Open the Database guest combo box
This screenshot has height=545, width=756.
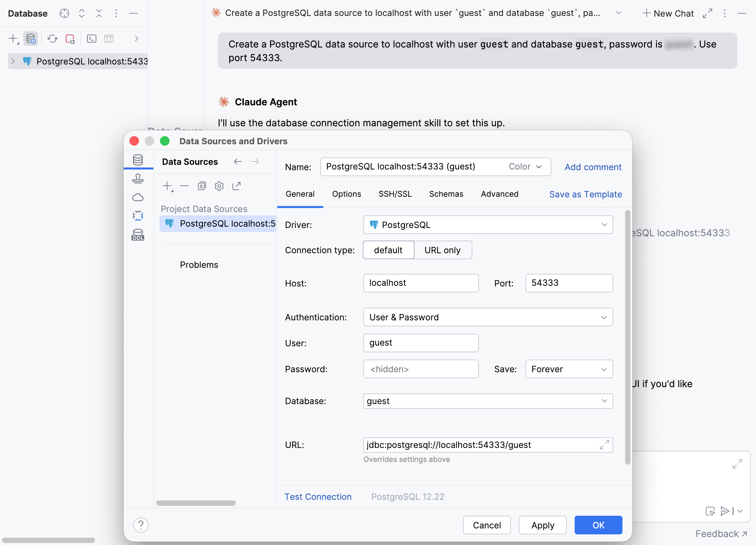tap(488, 401)
